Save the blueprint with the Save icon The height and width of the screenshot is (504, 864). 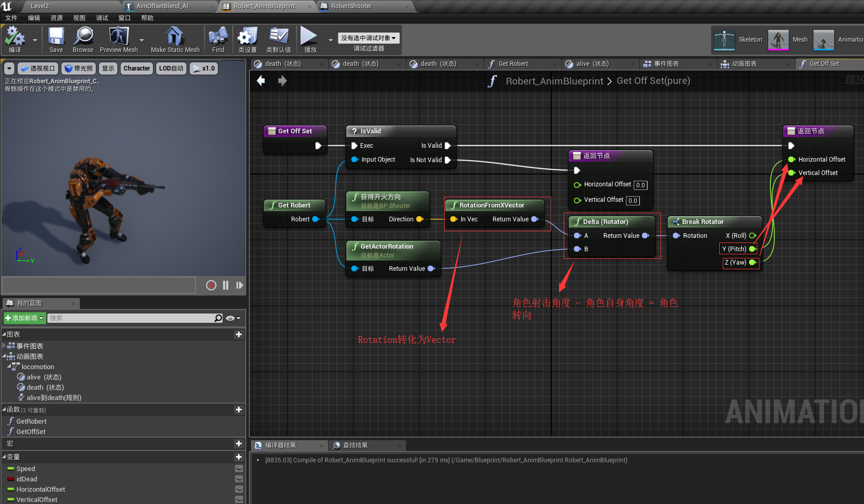(56, 40)
